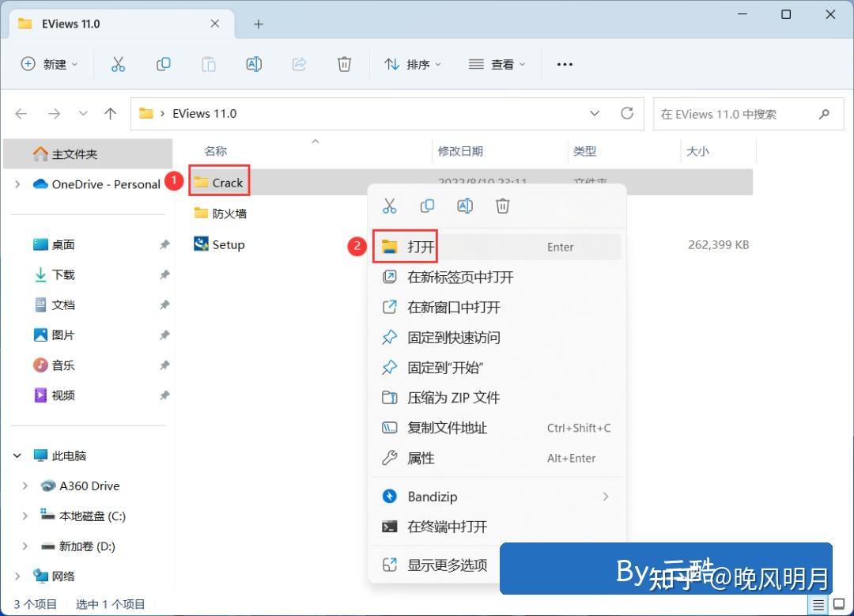Select the Rename icon in the toolbar
This screenshot has width=854, height=616.
(253, 64)
